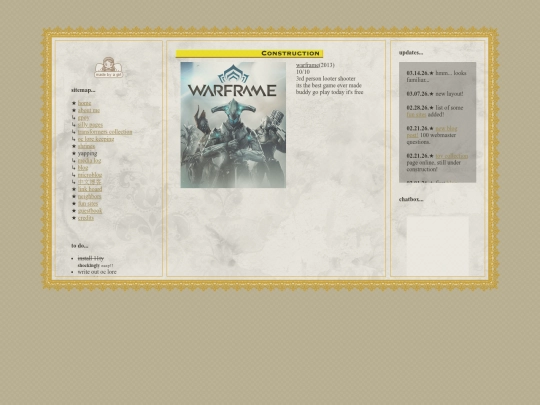Open the credits page
Screen dimensions: 540x405
tap(86, 218)
